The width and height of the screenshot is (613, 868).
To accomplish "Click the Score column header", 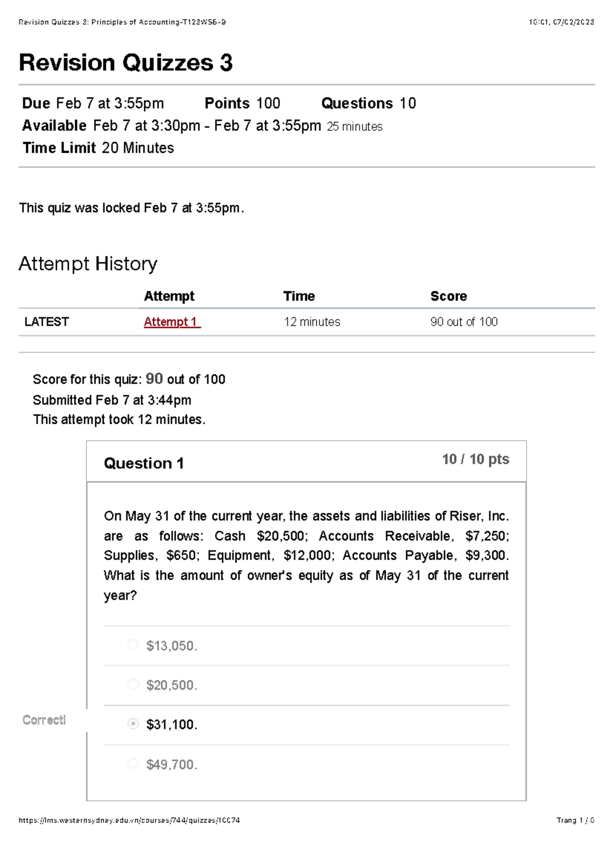I will pos(449,296).
